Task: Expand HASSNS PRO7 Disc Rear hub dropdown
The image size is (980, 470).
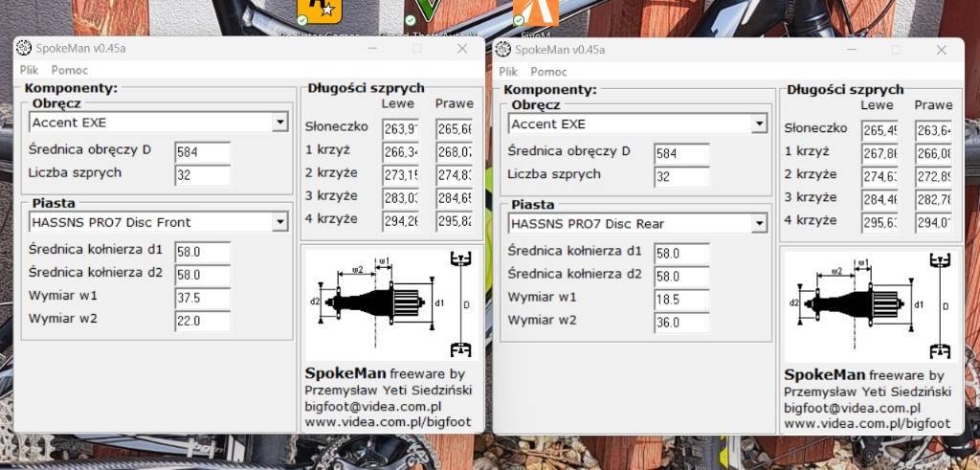Action: [759, 223]
